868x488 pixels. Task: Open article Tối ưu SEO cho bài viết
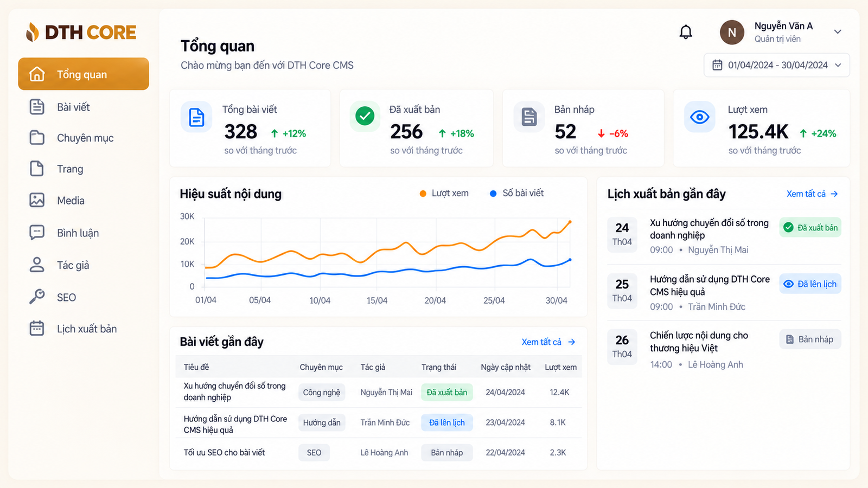pos(224,452)
